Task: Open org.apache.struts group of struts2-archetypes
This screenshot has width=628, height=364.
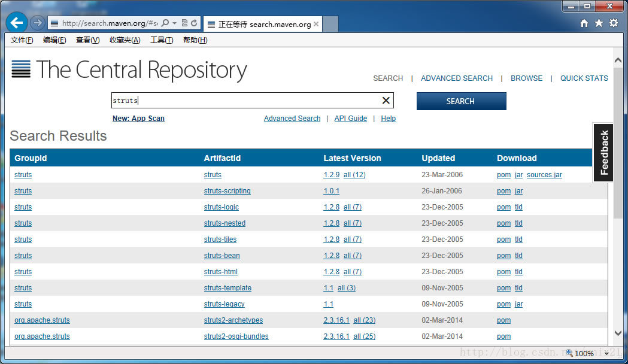Action: [42, 320]
